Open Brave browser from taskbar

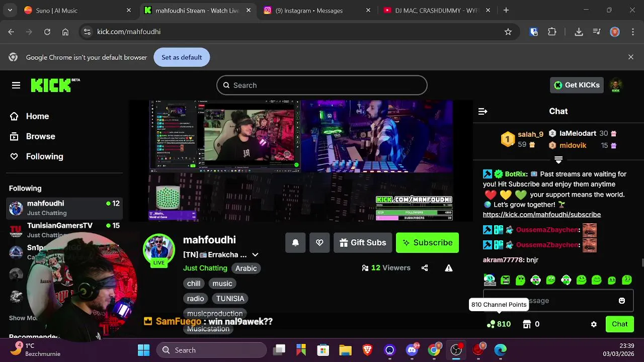pos(368,350)
